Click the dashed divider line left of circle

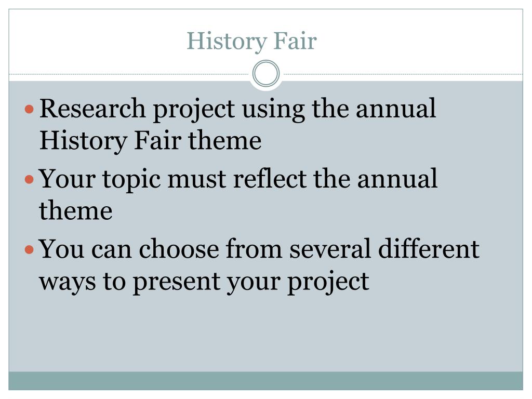point(129,74)
